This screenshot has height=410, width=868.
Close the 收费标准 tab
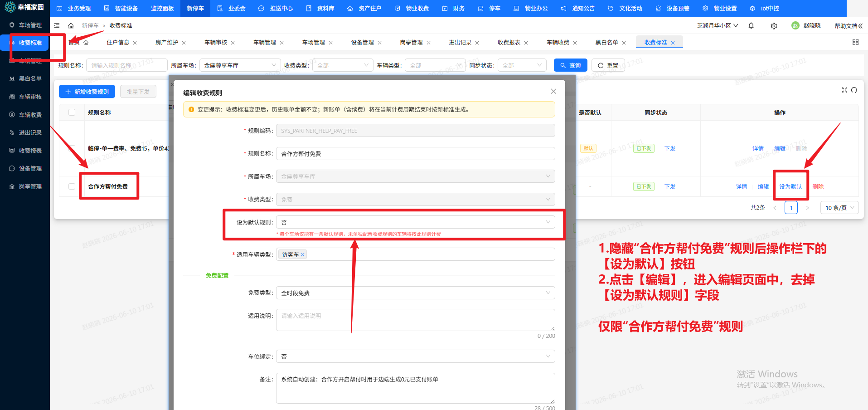(673, 43)
